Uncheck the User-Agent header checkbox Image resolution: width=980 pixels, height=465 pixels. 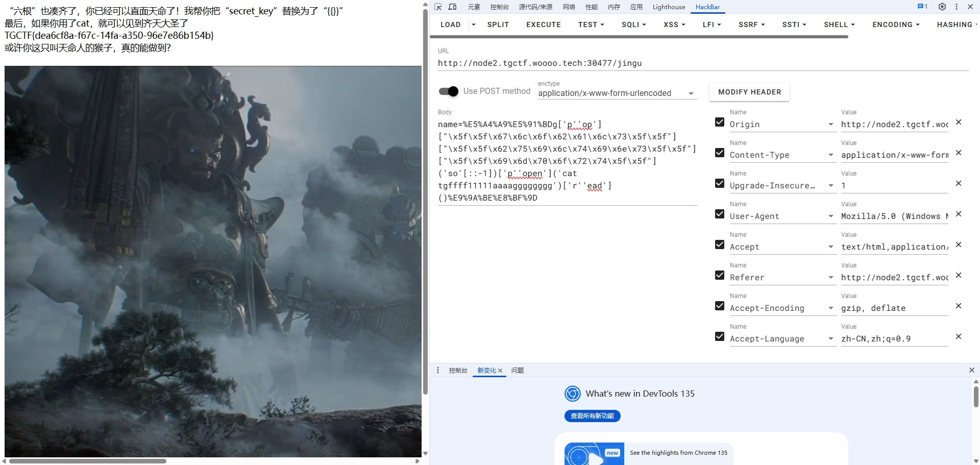coord(720,214)
